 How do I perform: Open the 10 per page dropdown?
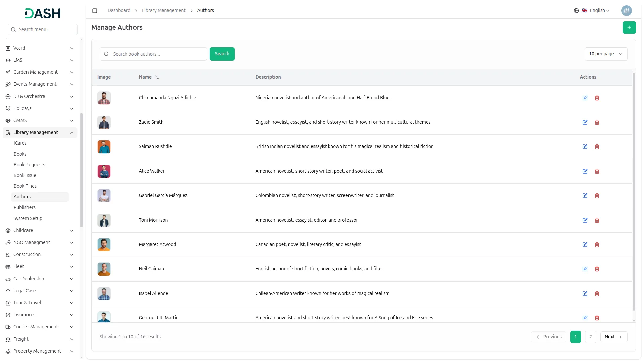click(x=606, y=54)
